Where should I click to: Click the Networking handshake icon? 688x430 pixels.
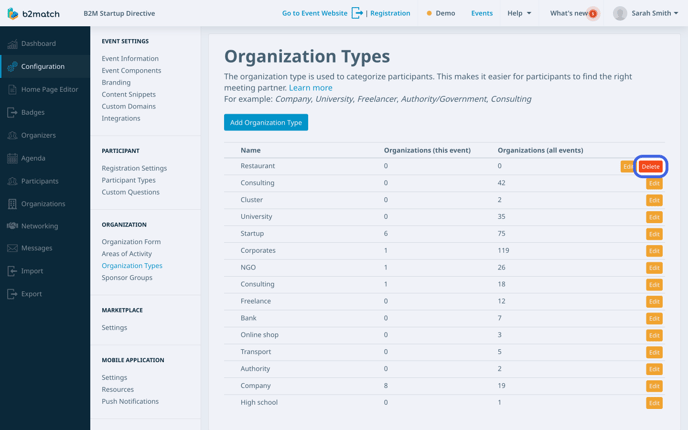(x=12, y=226)
